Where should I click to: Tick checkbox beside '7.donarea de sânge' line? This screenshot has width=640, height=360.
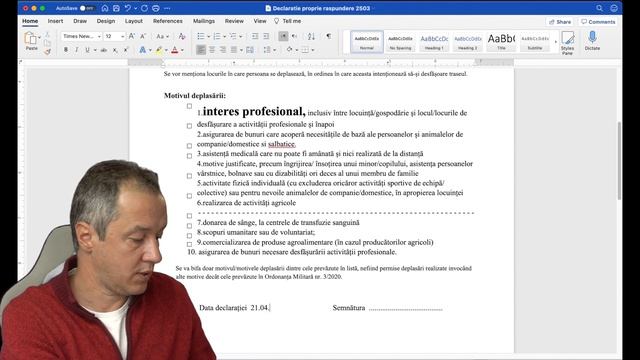[189, 226]
